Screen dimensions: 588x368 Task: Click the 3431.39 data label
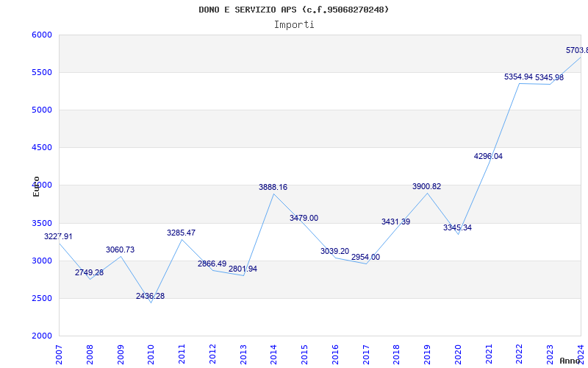pos(396,222)
